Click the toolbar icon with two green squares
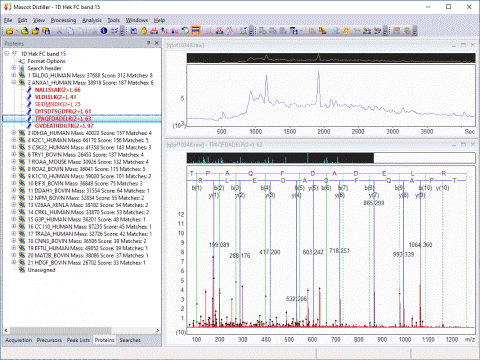Viewport: 480px width, 360px height. pos(323,31)
